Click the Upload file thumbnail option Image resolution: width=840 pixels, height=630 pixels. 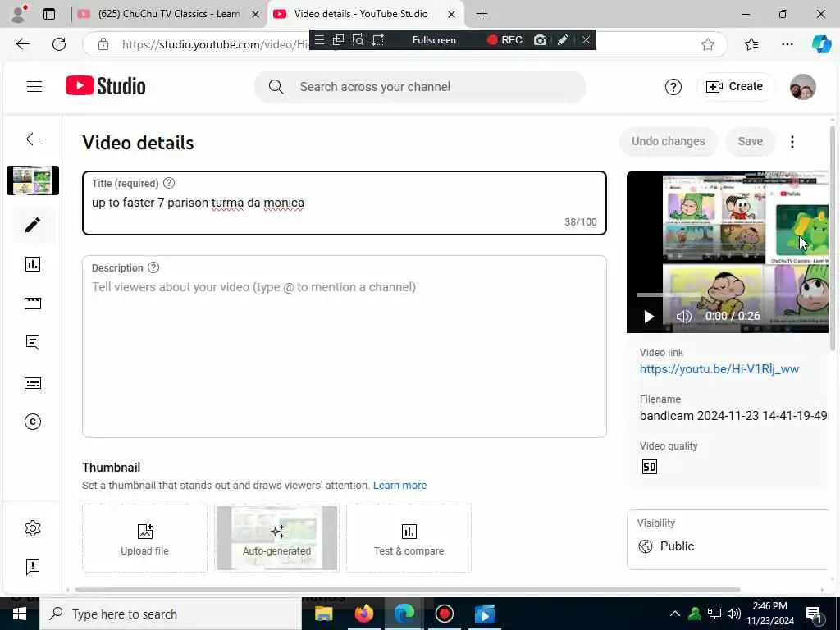(x=144, y=538)
